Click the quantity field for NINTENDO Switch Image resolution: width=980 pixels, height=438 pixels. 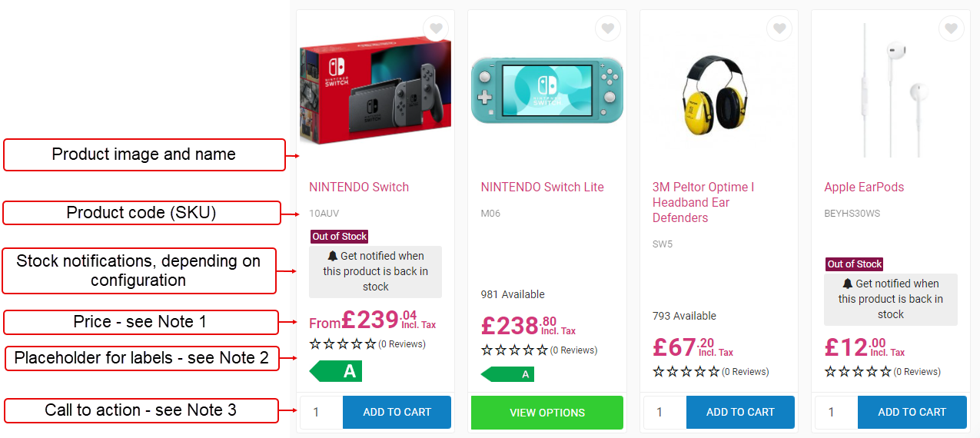point(321,413)
